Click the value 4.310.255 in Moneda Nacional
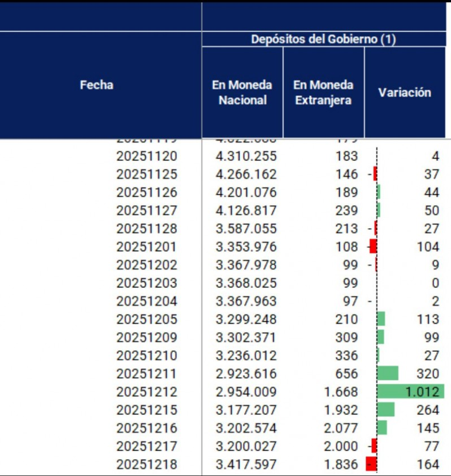 (246, 156)
